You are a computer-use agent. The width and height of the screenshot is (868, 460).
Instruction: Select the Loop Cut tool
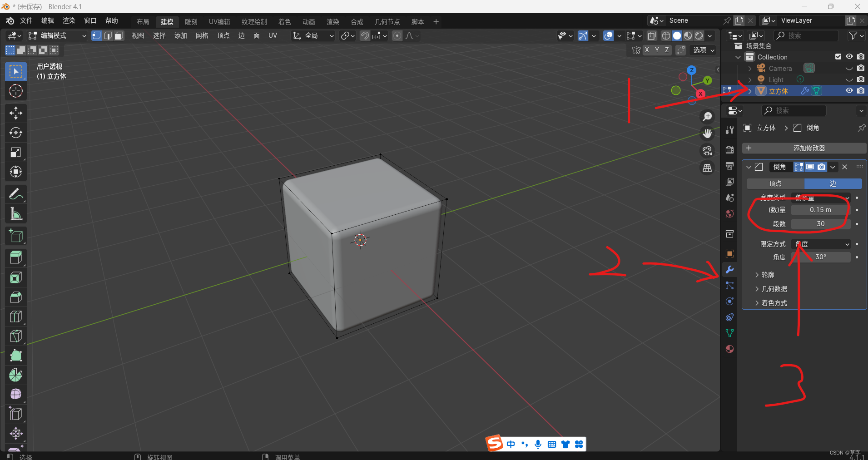coord(16,316)
